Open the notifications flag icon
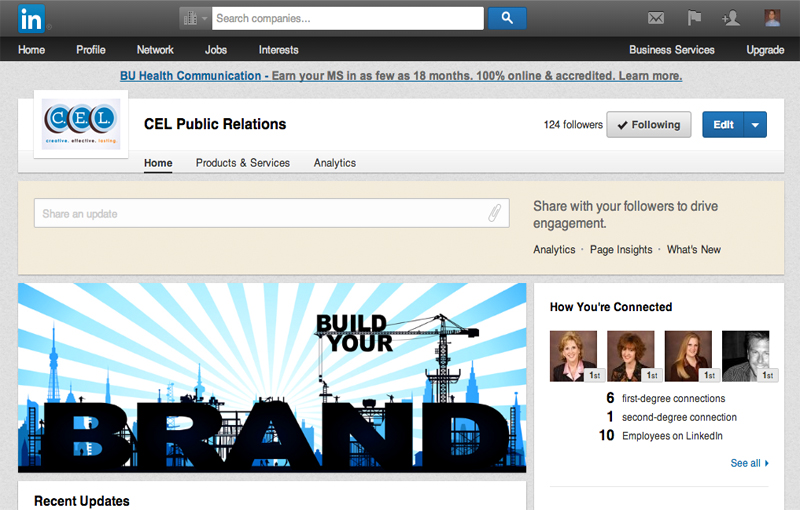800x510 pixels. click(x=694, y=18)
